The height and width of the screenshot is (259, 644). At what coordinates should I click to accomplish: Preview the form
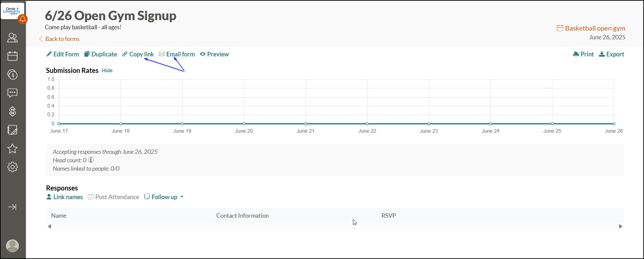click(214, 54)
